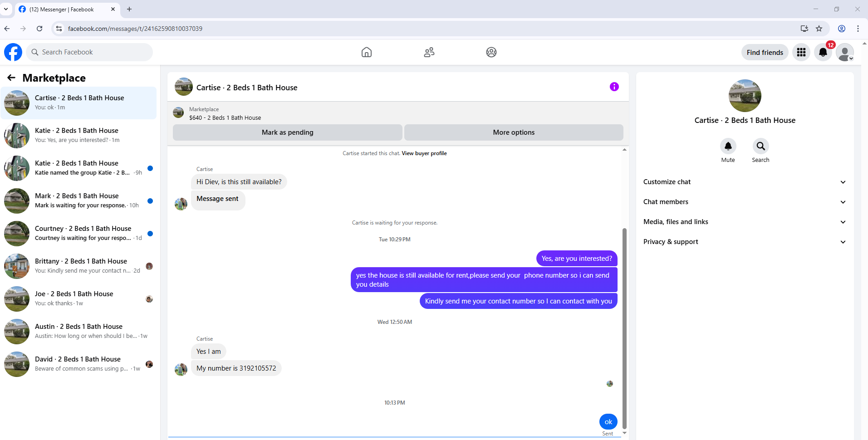Open the View buyer profile link

pyautogui.click(x=424, y=153)
